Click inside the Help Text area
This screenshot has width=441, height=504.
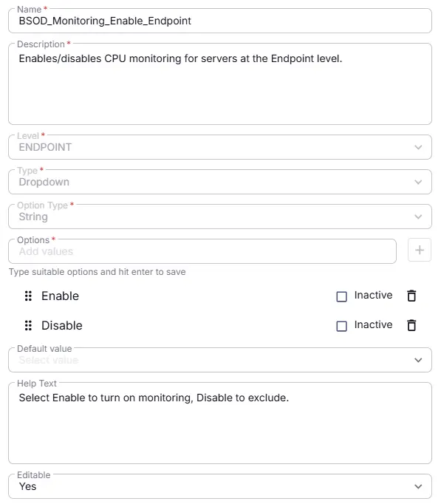220,423
